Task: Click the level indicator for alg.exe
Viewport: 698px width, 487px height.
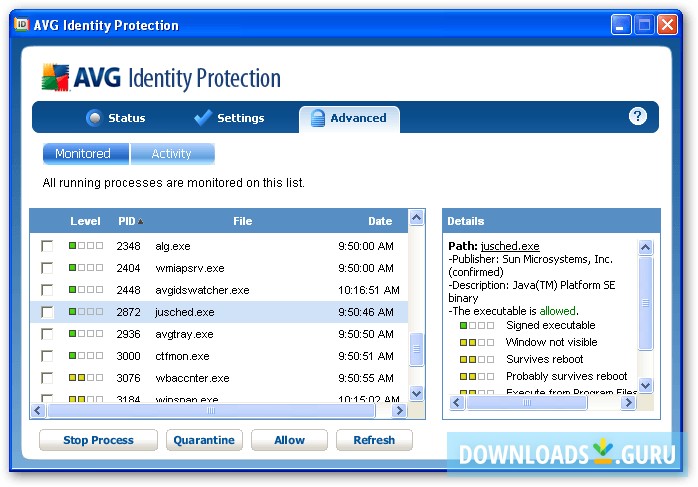Action: [x=86, y=246]
